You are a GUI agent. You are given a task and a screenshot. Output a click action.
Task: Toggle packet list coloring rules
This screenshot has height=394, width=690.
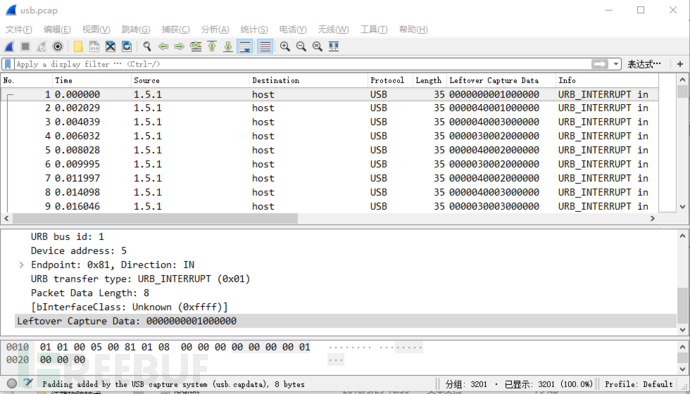[x=265, y=46]
